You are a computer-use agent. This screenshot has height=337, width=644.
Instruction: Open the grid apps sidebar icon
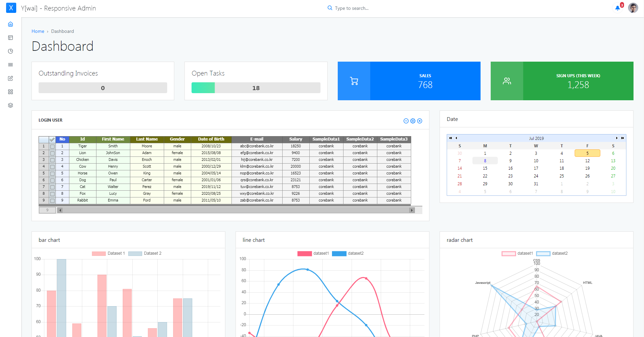point(10,92)
